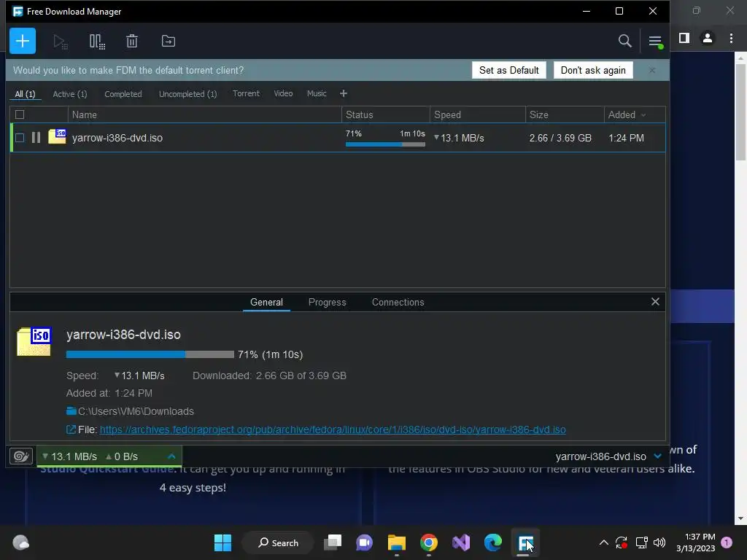
Task: Switch to the General details tab
Action: point(266,302)
